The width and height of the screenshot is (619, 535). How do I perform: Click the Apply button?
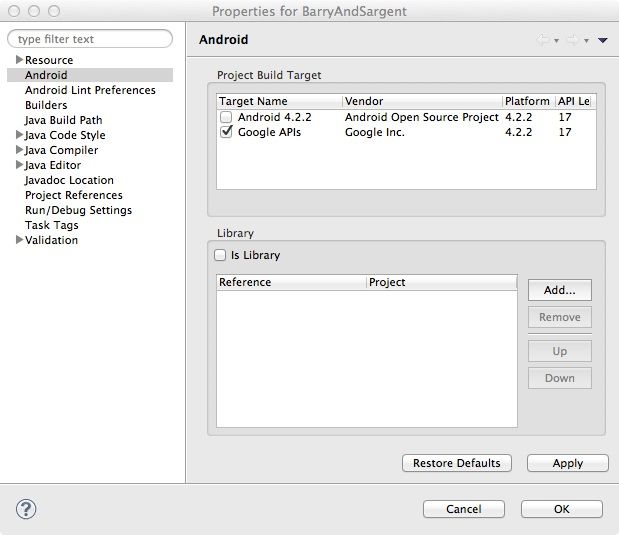coord(568,463)
